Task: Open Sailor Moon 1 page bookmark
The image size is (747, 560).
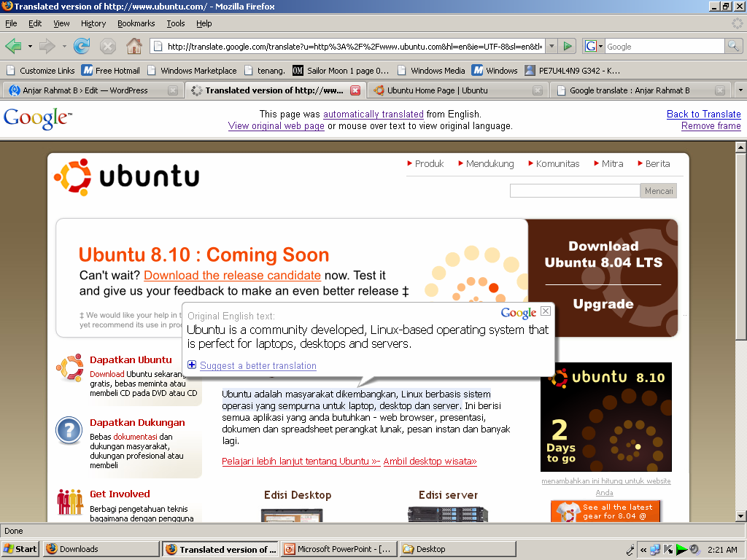Action: pyautogui.click(x=341, y=71)
